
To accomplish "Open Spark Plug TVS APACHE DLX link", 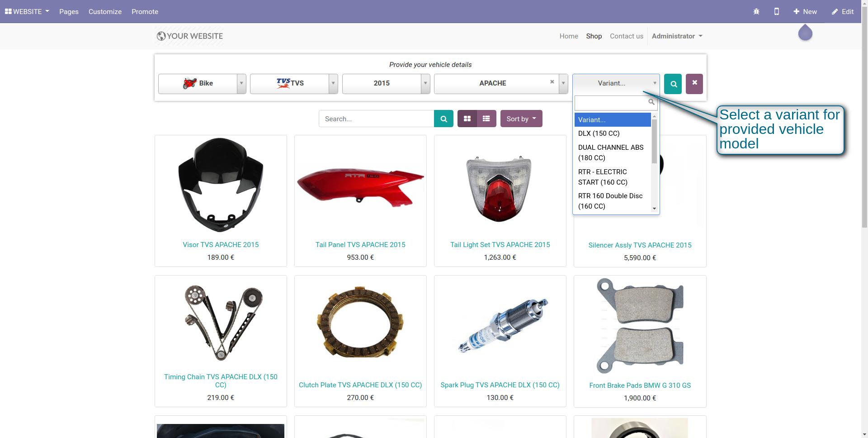I will (500, 385).
